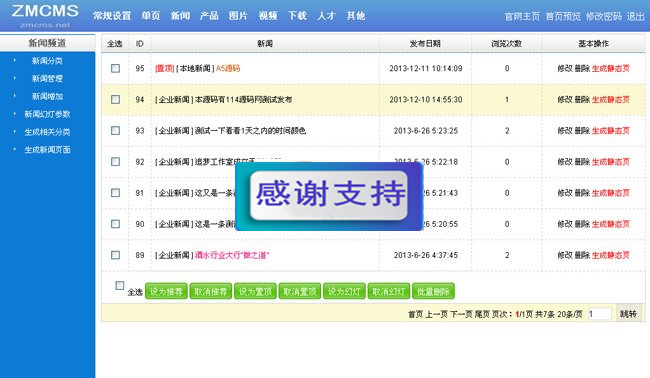Click 删除 for news ID 95
The height and width of the screenshot is (378, 650).
[x=582, y=68]
